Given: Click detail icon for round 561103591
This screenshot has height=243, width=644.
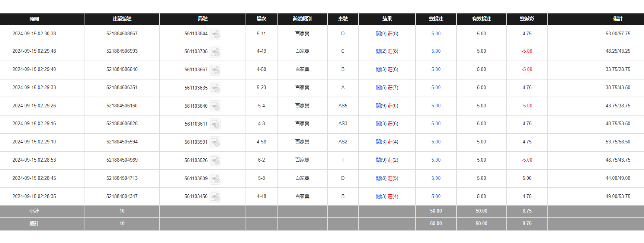Looking at the screenshot, I should coord(215,142).
